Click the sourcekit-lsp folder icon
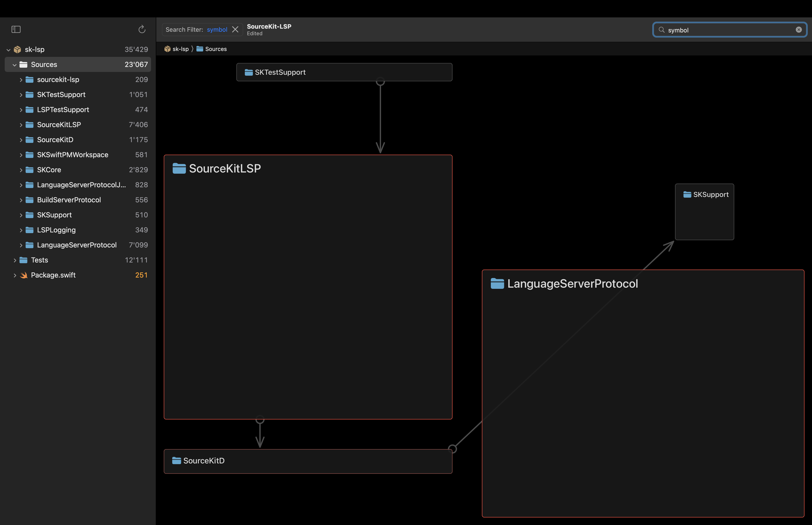The height and width of the screenshot is (525, 812). (x=30, y=79)
